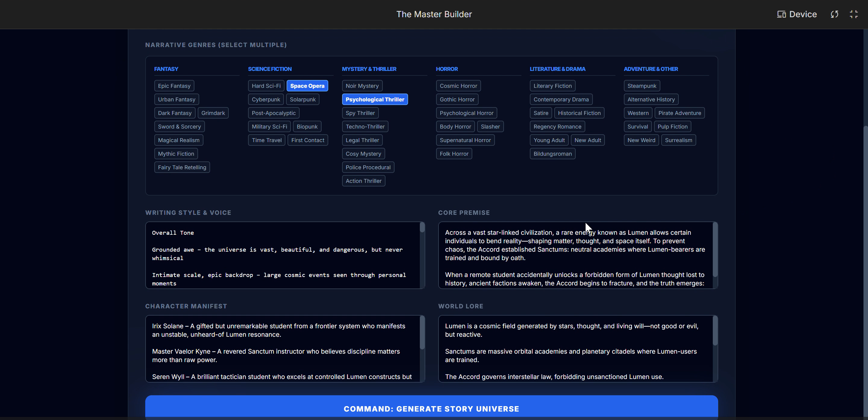The width and height of the screenshot is (868, 420).
Task: Enable the Noir Mystery genre
Action: (x=362, y=86)
